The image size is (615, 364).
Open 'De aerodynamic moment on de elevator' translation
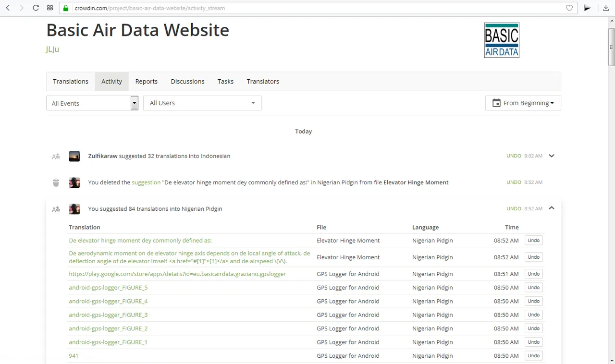pos(189,257)
